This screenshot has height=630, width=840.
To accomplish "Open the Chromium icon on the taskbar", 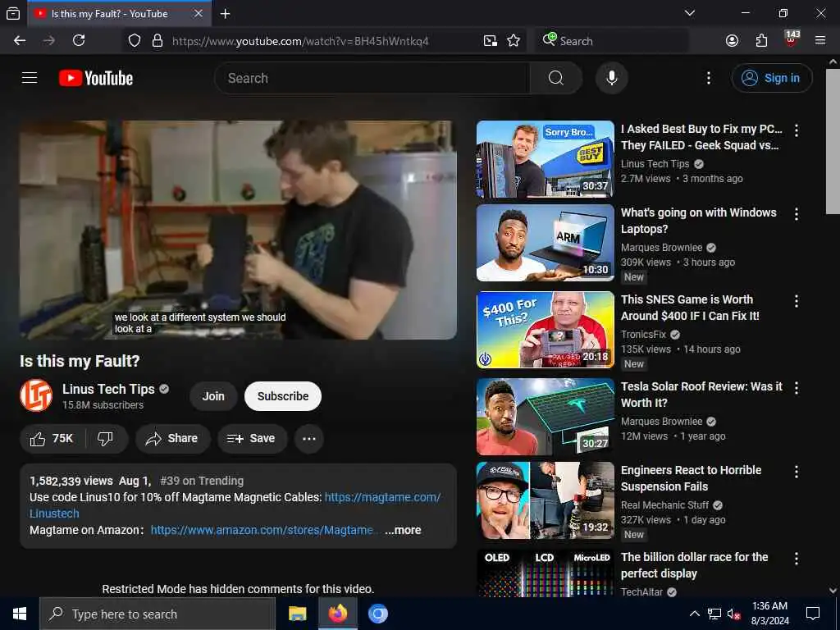I will tap(377, 614).
